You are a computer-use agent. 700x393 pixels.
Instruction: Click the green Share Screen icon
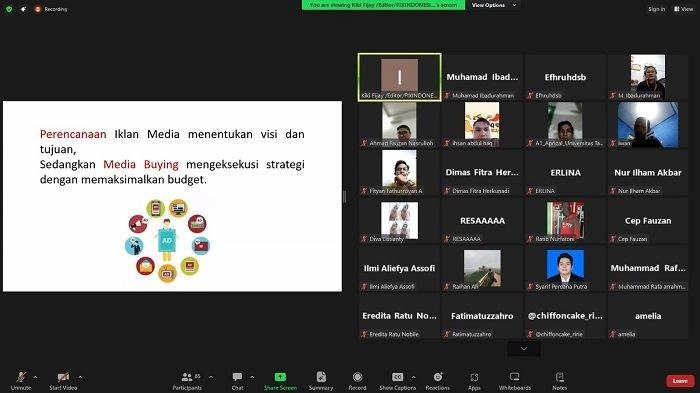[x=280, y=377]
